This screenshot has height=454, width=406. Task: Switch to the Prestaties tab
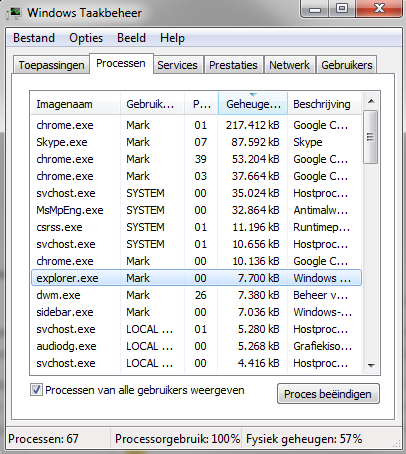click(233, 65)
